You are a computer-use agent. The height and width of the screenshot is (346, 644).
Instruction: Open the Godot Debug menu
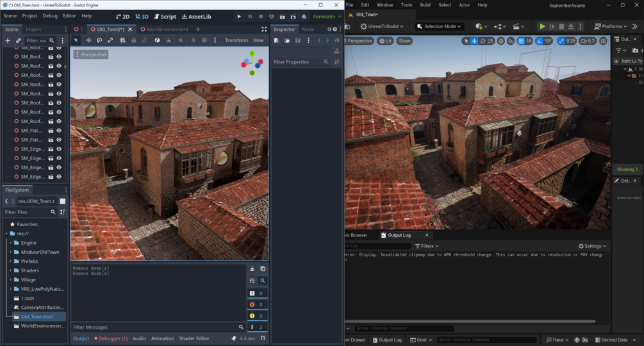tap(50, 15)
